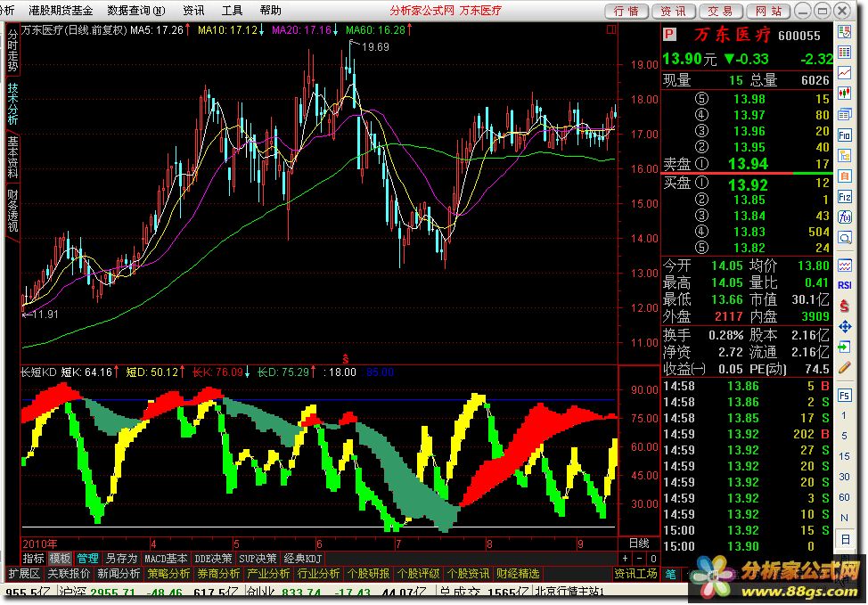This screenshot has height=605, width=868.
Task: Open the 策略分析 tab
Action: pos(168,574)
